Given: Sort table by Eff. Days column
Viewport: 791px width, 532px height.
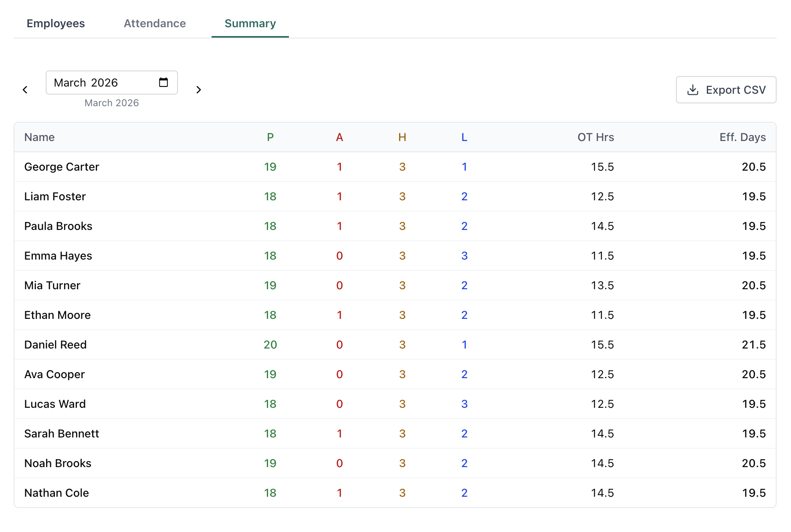Looking at the screenshot, I should pos(742,137).
